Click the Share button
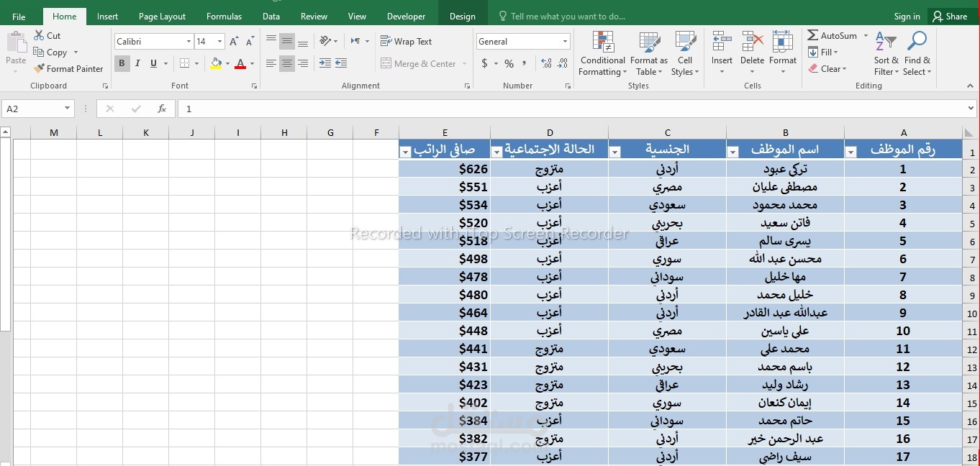This screenshot has width=980, height=466. pyautogui.click(x=950, y=17)
